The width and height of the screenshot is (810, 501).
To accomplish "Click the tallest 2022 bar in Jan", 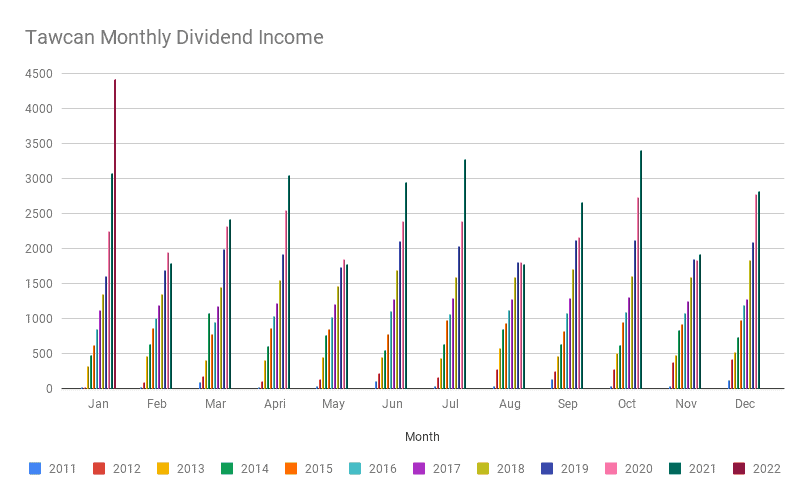I will click(115, 234).
